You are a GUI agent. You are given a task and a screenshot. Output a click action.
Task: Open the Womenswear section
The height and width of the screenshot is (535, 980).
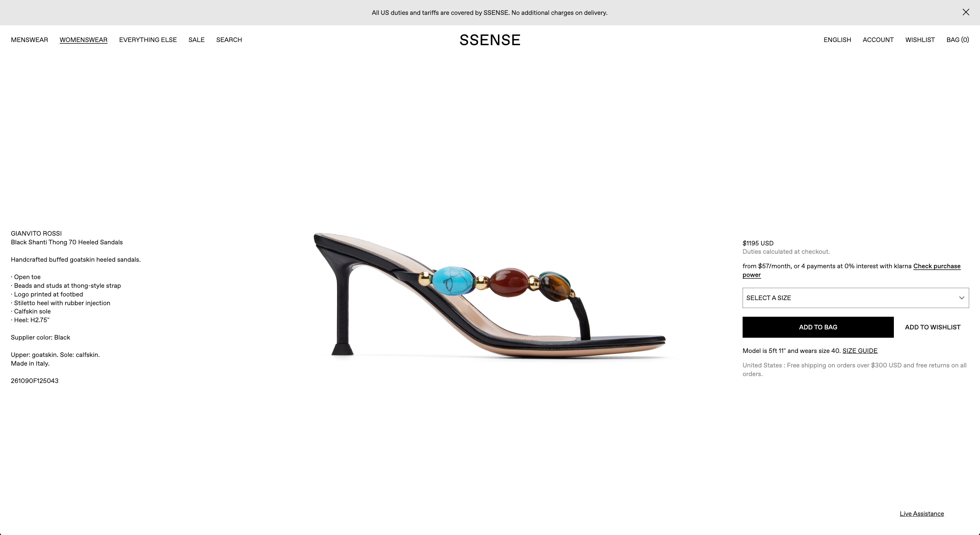pyautogui.click(x=83, y=40)
